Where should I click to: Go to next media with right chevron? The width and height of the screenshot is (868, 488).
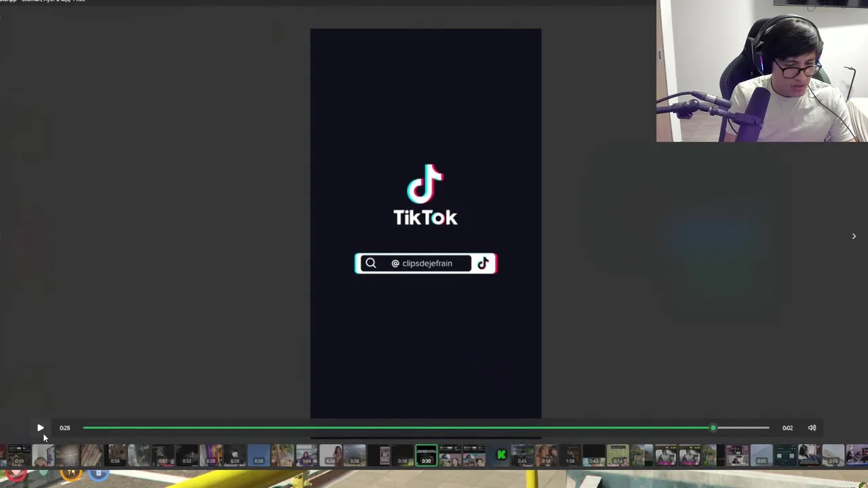854,236
